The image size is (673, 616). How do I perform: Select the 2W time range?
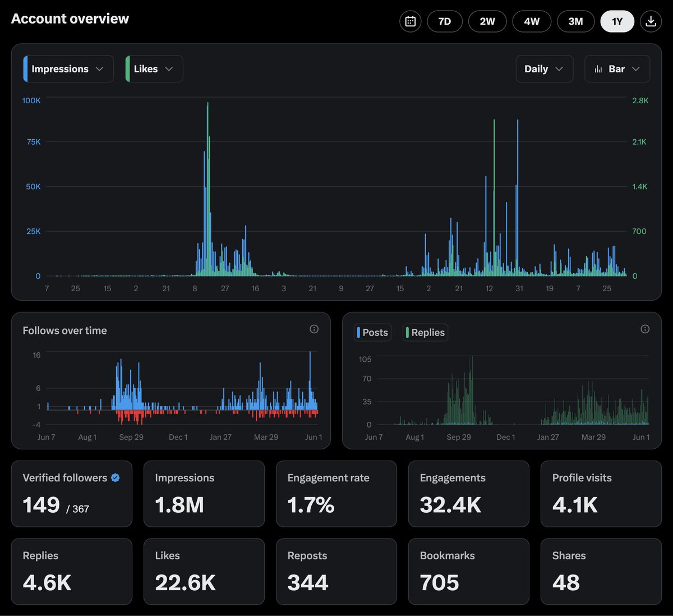pyautogui.click(x=487, y=21)
